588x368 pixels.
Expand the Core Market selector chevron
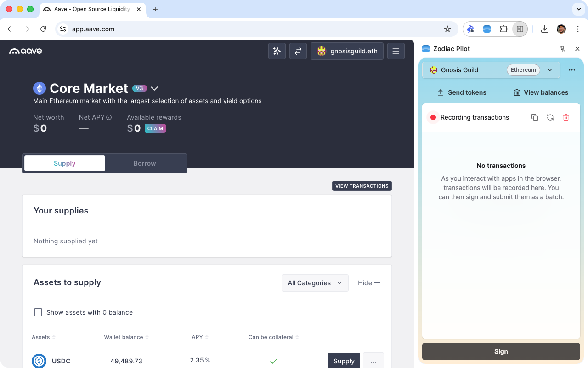point(154,88)
